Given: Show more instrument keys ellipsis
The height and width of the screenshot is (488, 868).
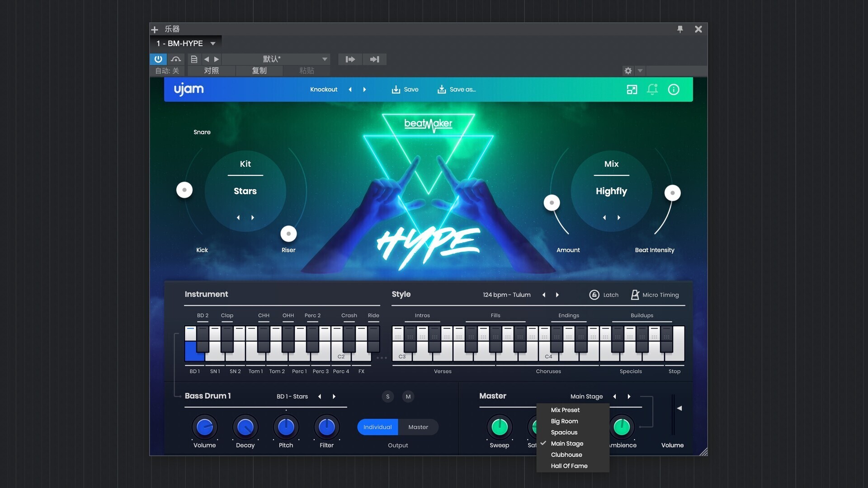Looking at the screenshot, I should click(382, 358).
